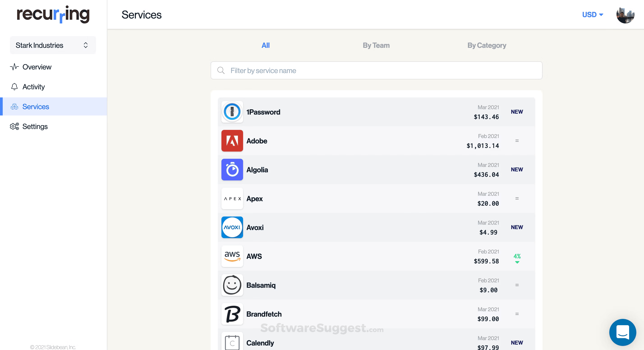Image resolution: width=644 pixels, height=350 pixels.
Task: Click the Algolia stopwatch icon
Action: pyautogui.click(x=232, y=170)
